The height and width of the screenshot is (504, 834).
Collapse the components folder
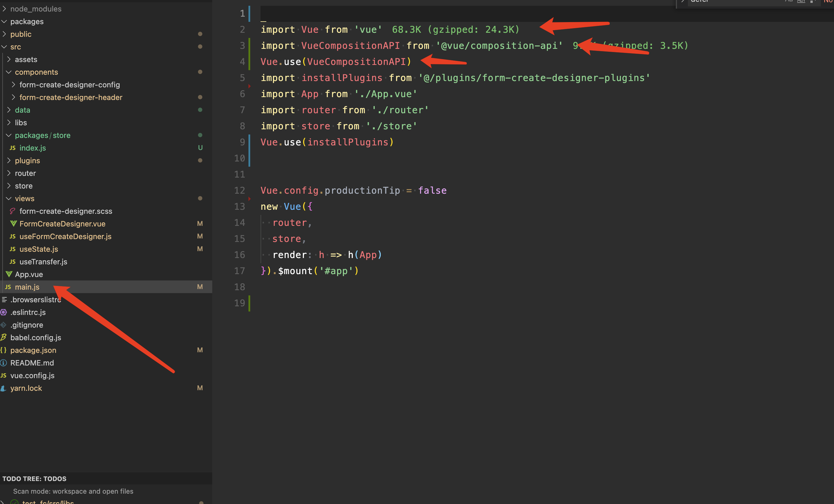(9, 72)
